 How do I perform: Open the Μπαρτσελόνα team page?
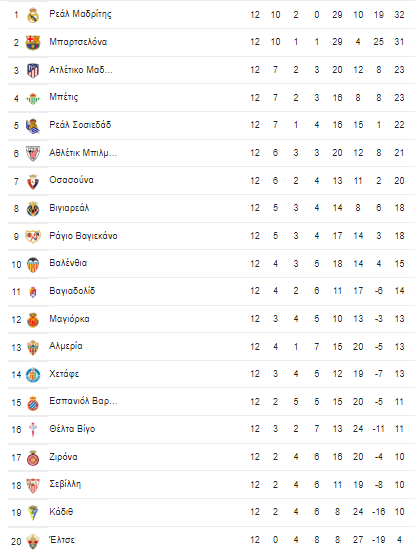pyautogui.click(x=78, y=42)
